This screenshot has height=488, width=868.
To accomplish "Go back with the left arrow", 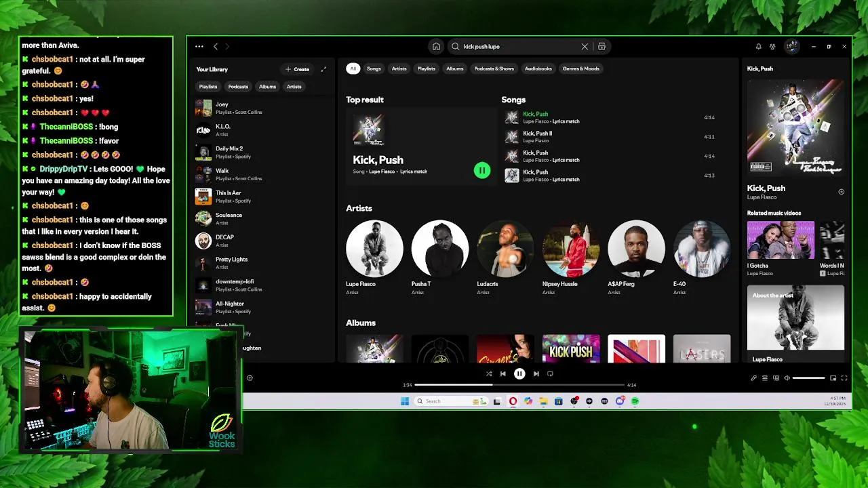I will point(216,47).
